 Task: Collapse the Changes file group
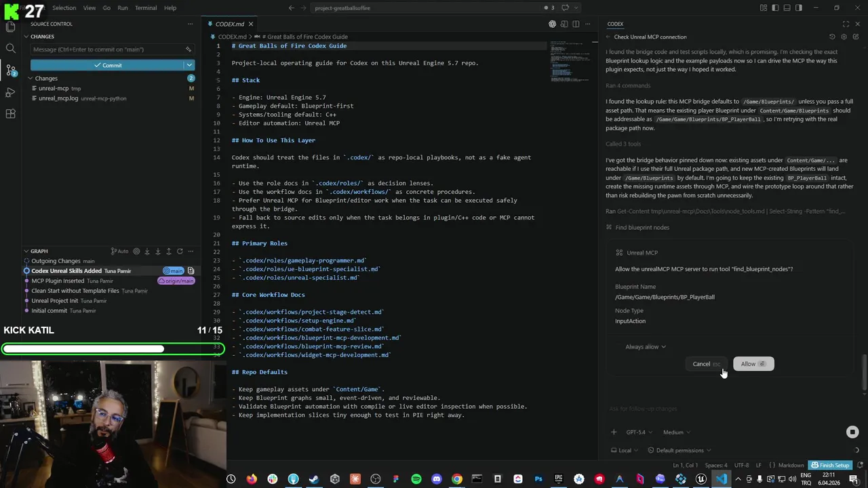[46, 79]
